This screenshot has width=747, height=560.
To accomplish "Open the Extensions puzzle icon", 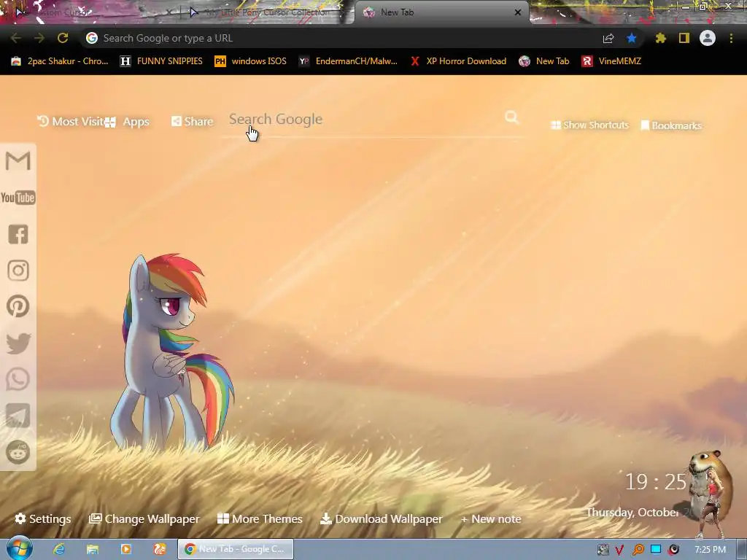I will pos(660,38).
